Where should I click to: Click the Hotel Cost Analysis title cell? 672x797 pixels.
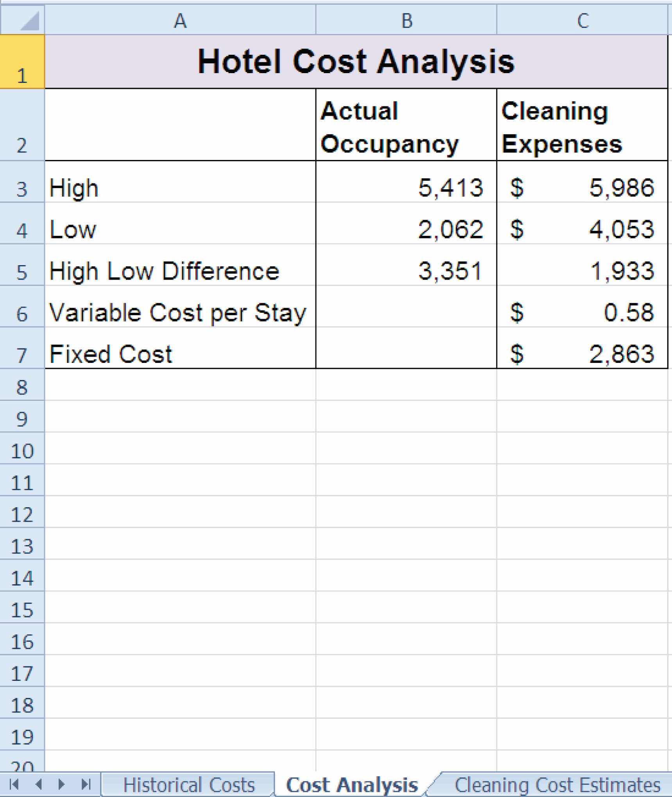coord(356,62)
